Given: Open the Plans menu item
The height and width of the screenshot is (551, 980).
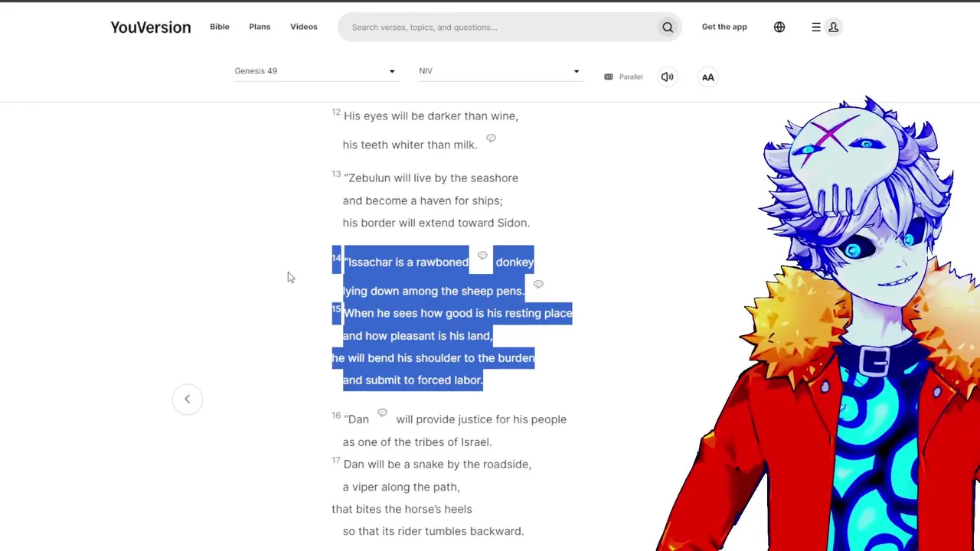Looking at the screenshot, I should [x=260, y=27].
